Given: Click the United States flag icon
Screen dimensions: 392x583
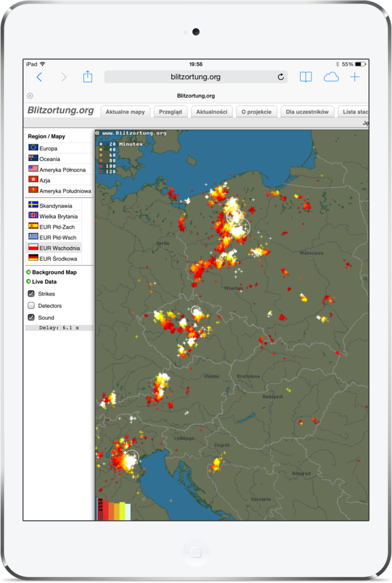Looking at the screenshot, I should (x=33, y=169).
